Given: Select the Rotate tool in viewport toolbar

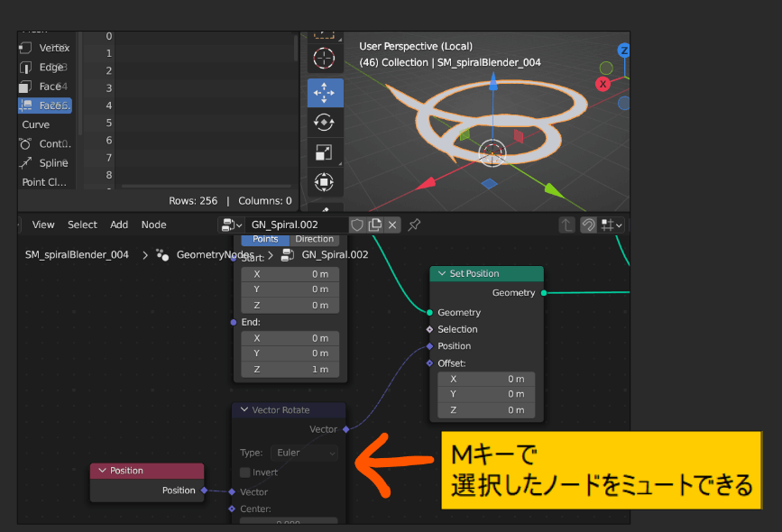Looking at the screenshot, I should (324, 122).
